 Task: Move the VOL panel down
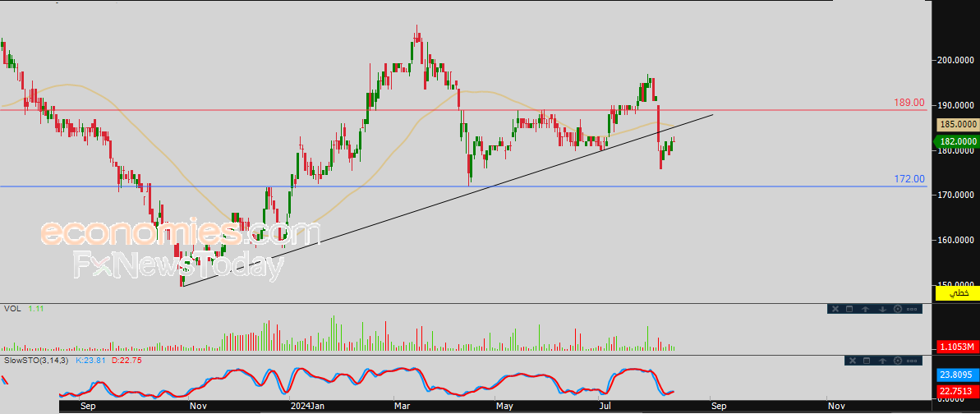(x=882, y=309)
